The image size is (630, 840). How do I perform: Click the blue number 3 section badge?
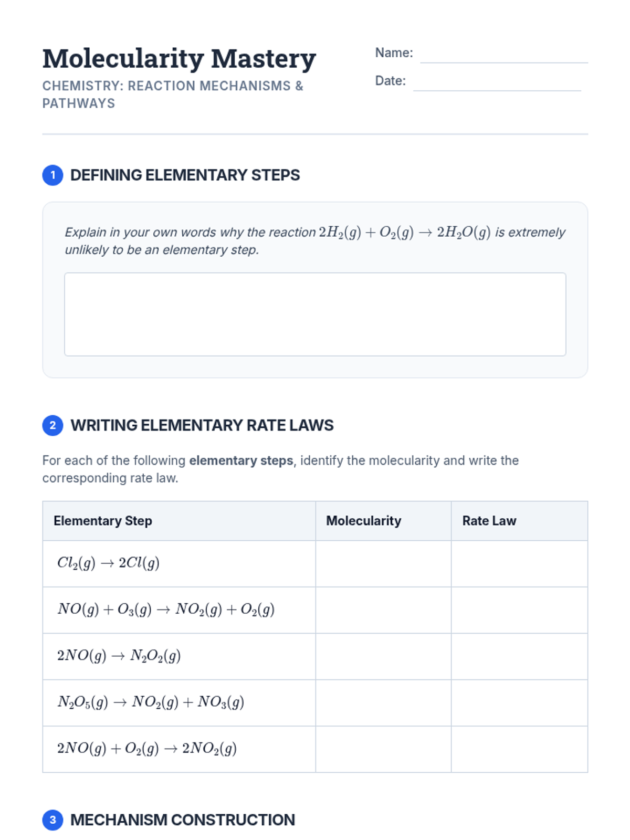(x=52, y=820)
